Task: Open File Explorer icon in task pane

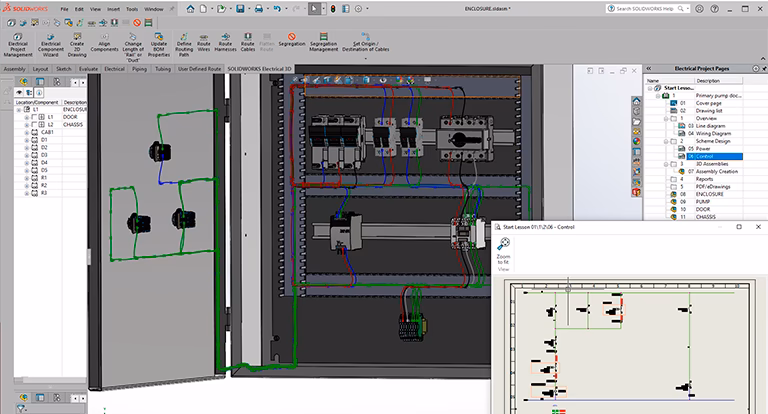Action: (636, 122)
